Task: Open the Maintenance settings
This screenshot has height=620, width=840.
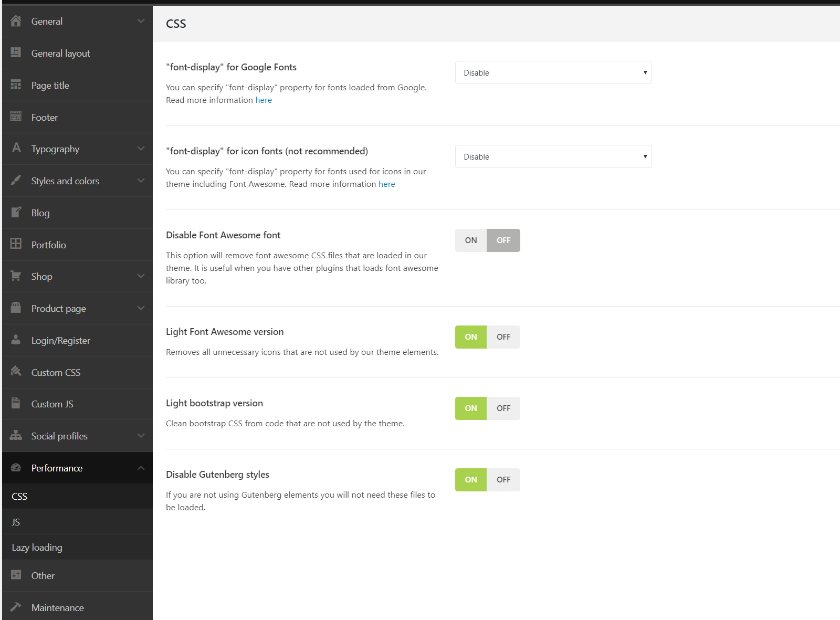Action: click(x=77, y=607)
